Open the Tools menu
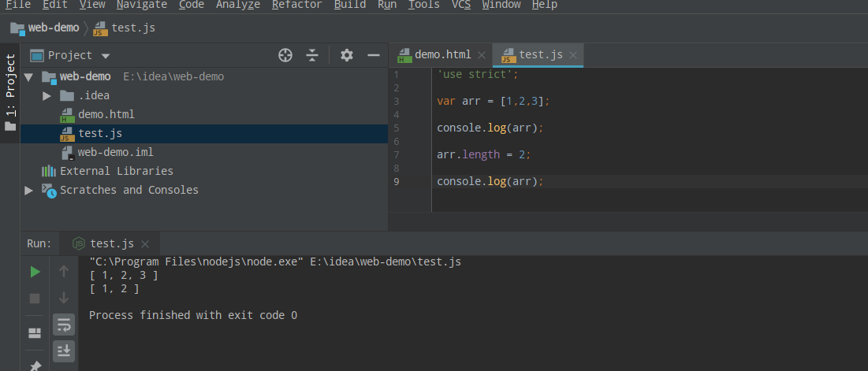 [423, 5]
